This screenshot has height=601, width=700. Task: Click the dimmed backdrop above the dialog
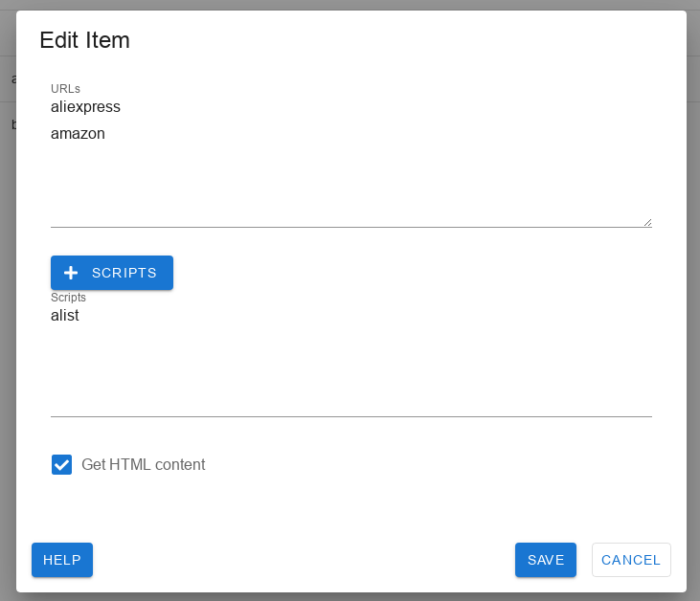tap(350, 5)
